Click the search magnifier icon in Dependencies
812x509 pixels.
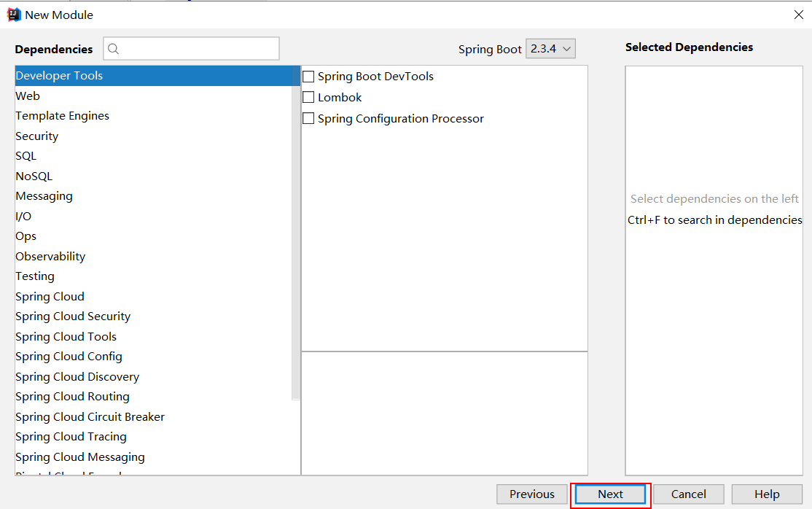click(114, 49)
